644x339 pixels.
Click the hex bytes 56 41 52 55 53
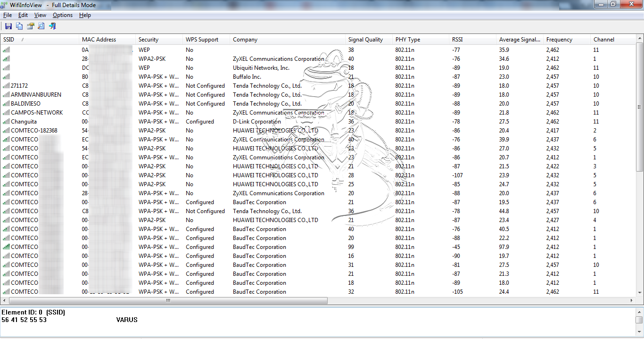pos(24,320)
